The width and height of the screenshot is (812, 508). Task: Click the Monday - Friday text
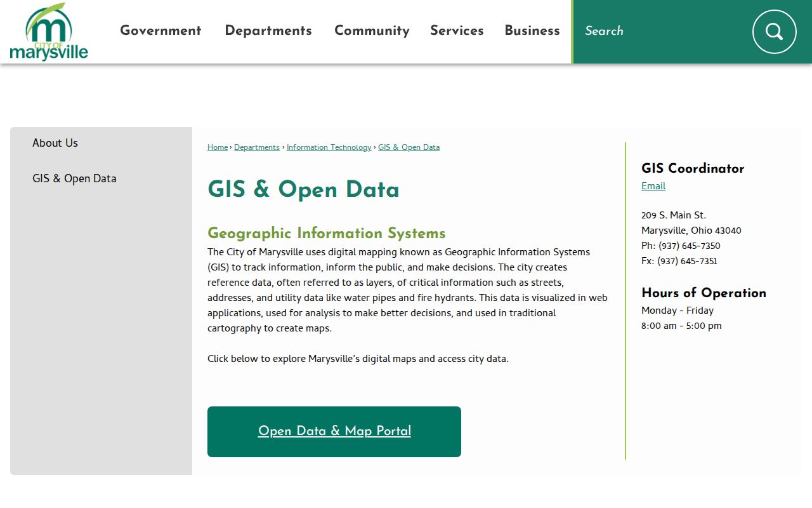pyautogui.click(x=678, y=311)
